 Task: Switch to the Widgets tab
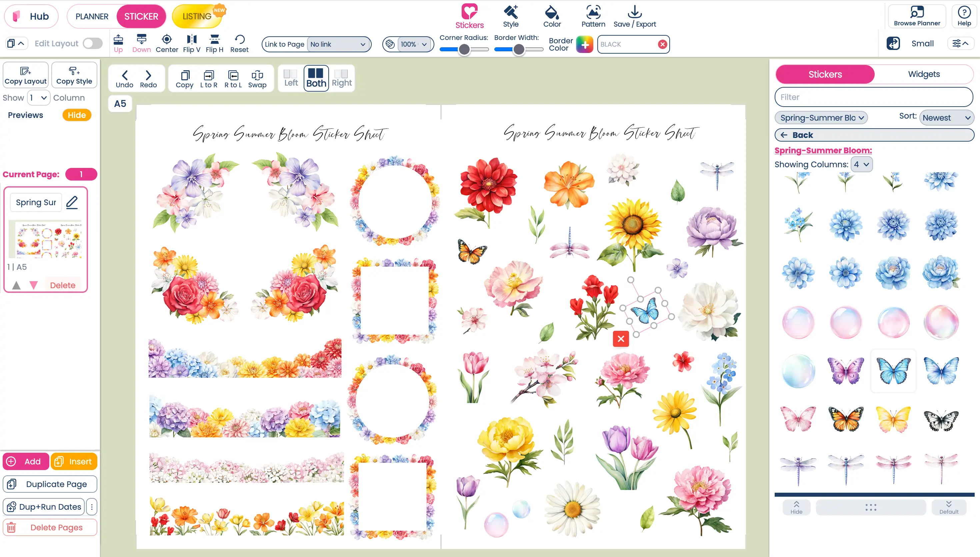point(924,74)
